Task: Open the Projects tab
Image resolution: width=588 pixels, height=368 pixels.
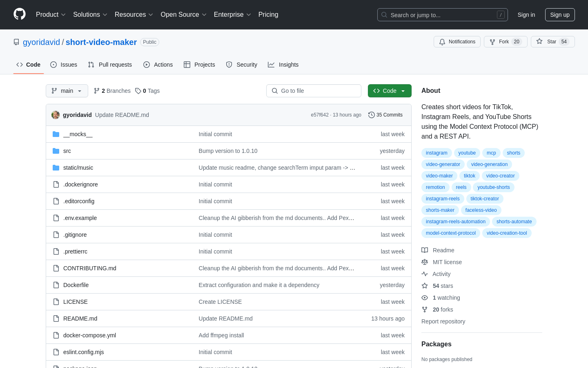Action: pyautogui.click(x=199, y=65)
